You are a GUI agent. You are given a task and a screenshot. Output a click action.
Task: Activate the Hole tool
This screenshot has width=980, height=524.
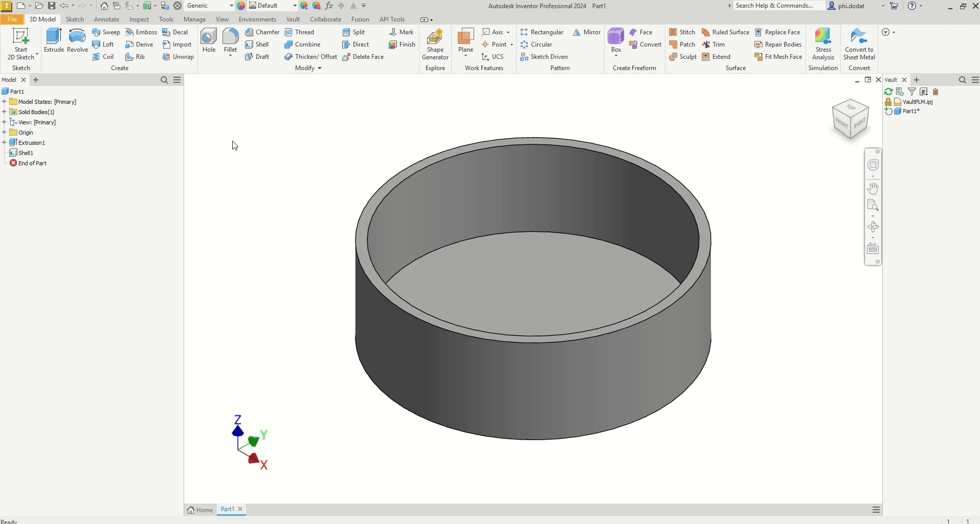tap(209, 40)
